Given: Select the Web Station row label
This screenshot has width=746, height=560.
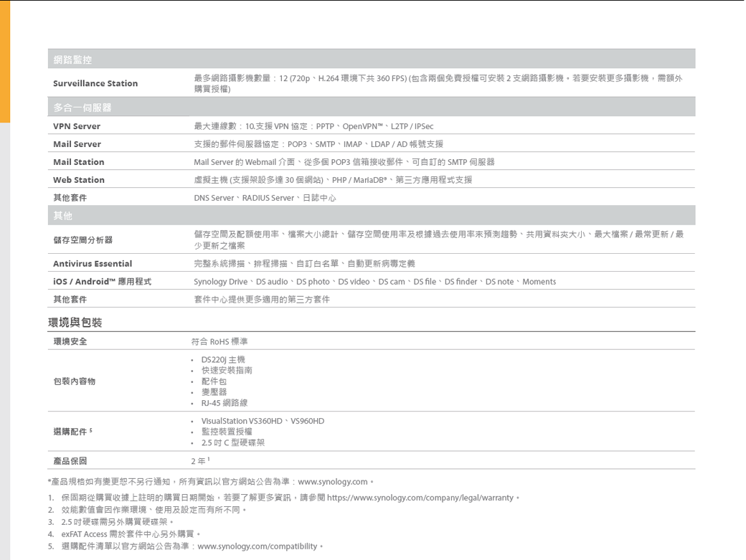Looking at the screenshot, I should pos(79,180).
